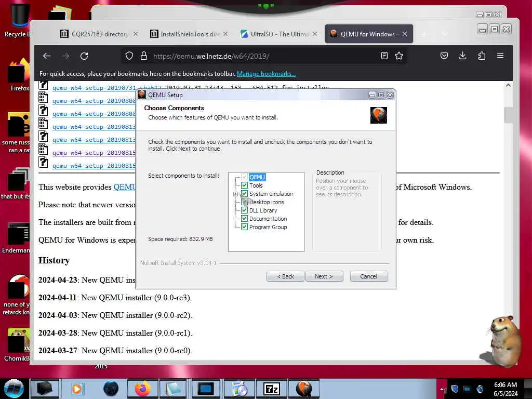The width and height of the screenshot is (532, 399).
Task: Close the UltraISO tab
Action: point(315,34)
